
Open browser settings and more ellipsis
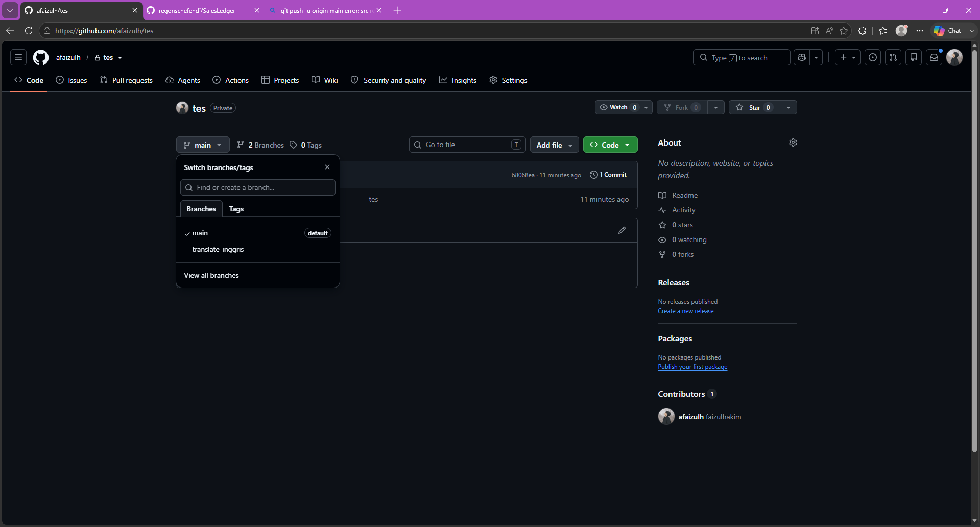click(920, 31)
